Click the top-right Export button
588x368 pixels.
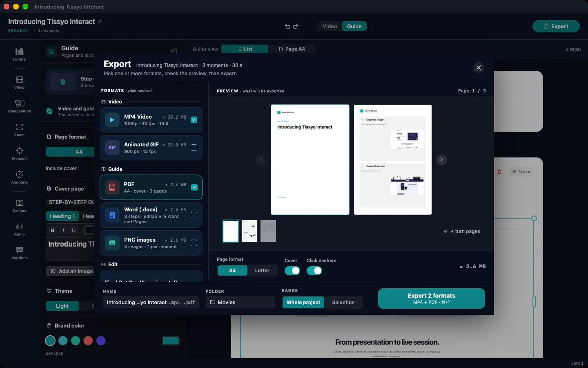[x=556, y=26]
